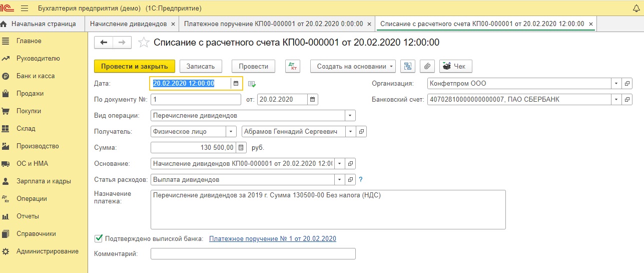
Task: Click the По документу № field
Action: pyautogui.click(x=196, y=100)
